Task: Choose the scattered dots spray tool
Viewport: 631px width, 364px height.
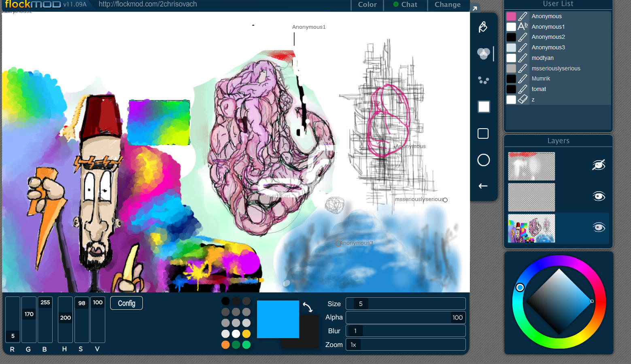Action: pyautogui.click(x=483, y=80)
